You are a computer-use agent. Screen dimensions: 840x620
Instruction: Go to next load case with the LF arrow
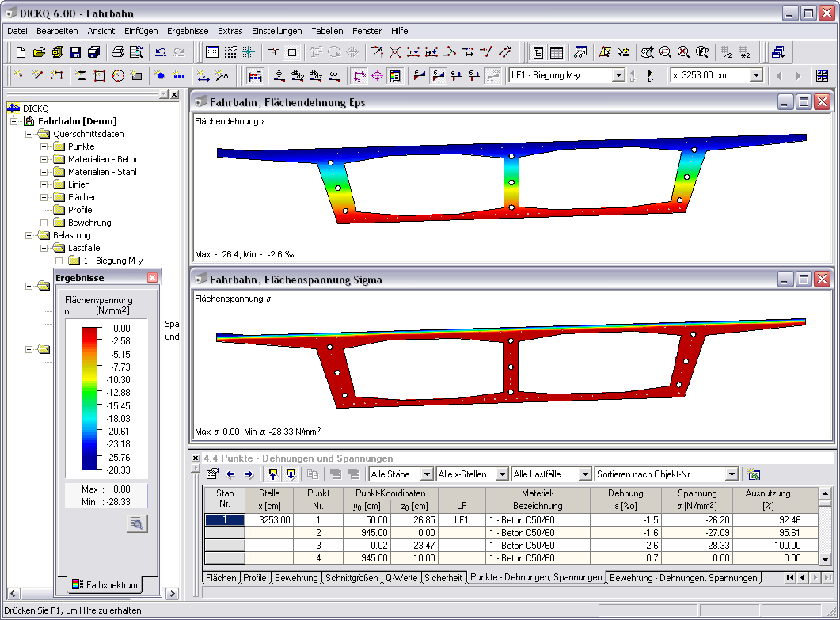click(x=650, y=75)
